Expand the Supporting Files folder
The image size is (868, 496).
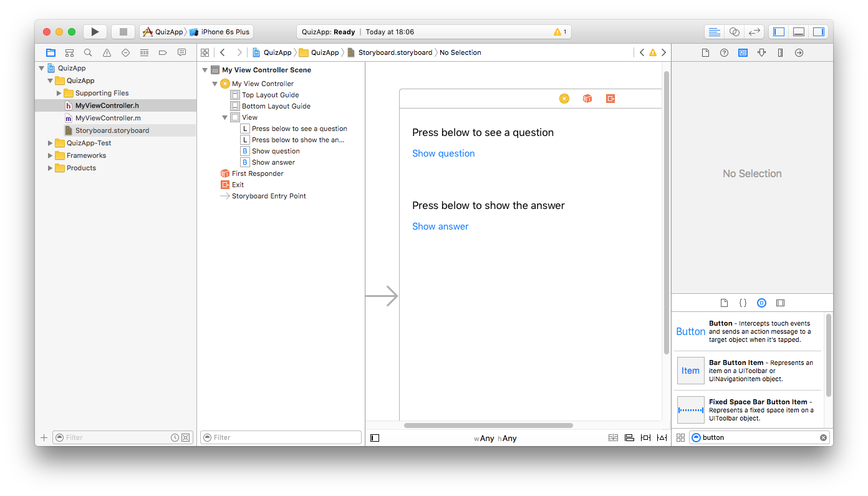point(59,93)
